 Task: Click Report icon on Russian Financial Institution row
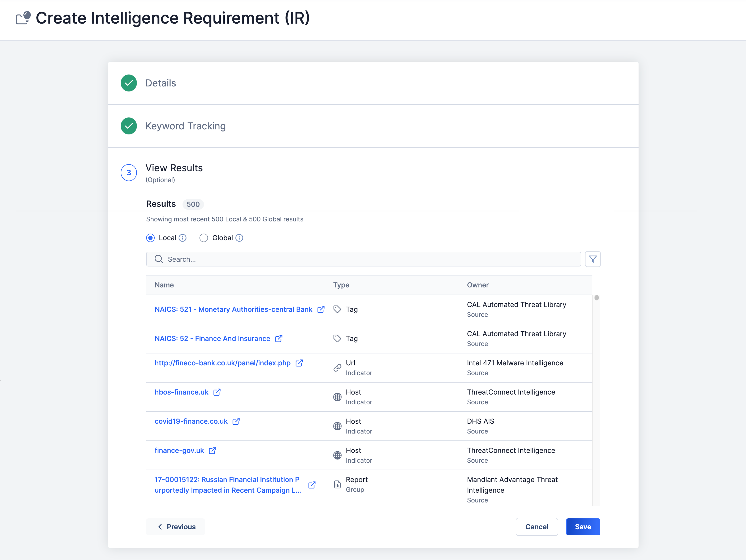click(x=337, y=484)
